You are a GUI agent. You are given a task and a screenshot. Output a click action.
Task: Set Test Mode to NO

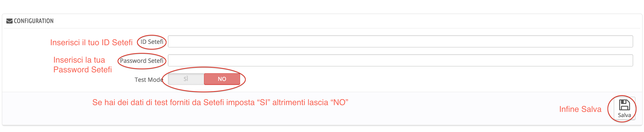(x=222, y=79)
